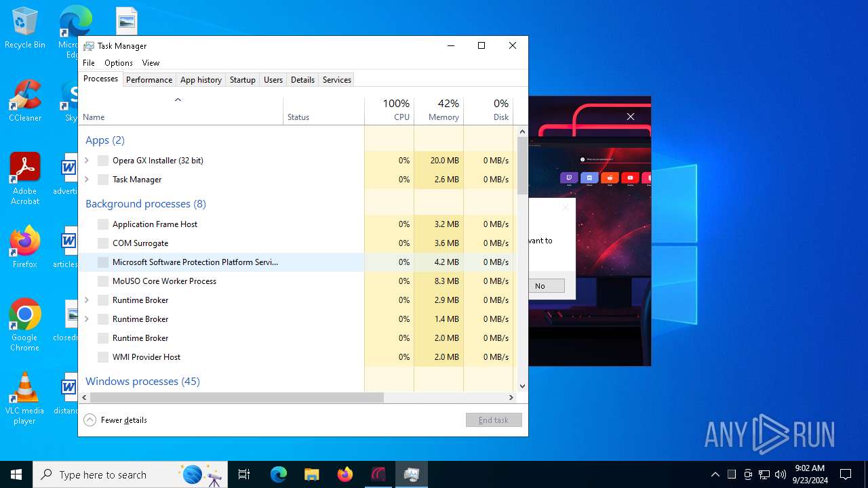This screenshot has height=488, width=868.
Task: Open Firefox desktop shortcut
Action: tap(25, 247)
